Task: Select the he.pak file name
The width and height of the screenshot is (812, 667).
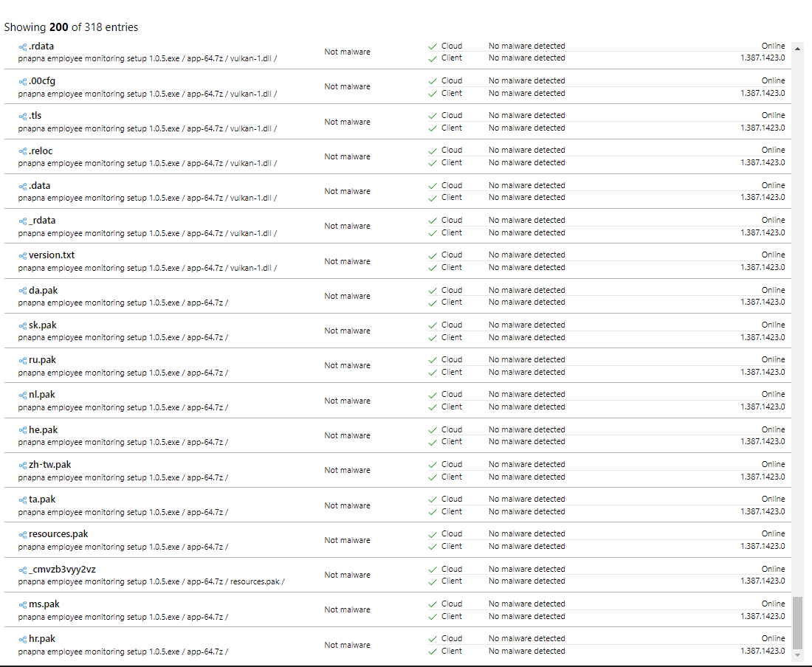Action: pos(43,429)
